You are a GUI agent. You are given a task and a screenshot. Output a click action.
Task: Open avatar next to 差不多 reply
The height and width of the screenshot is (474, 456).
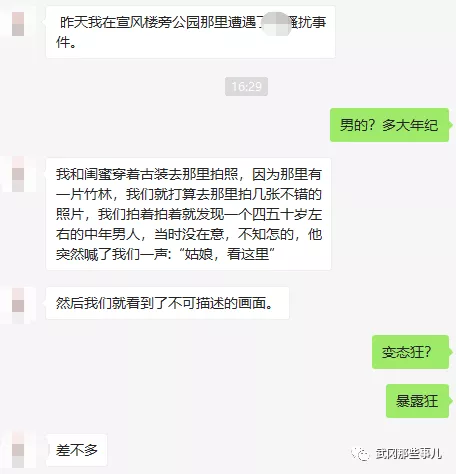point(18,450)
